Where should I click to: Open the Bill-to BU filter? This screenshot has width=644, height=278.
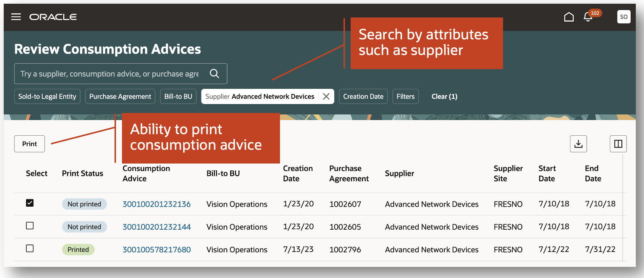click(x=178, y=96)
